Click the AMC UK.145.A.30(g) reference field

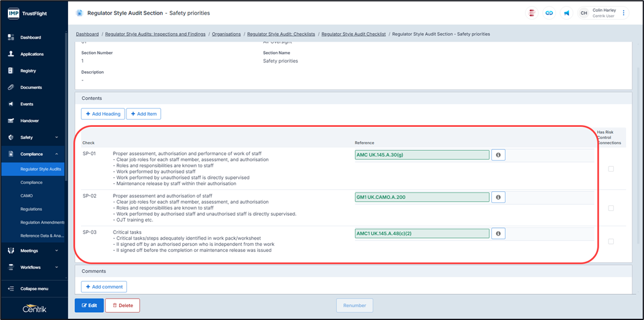[422, 155]
